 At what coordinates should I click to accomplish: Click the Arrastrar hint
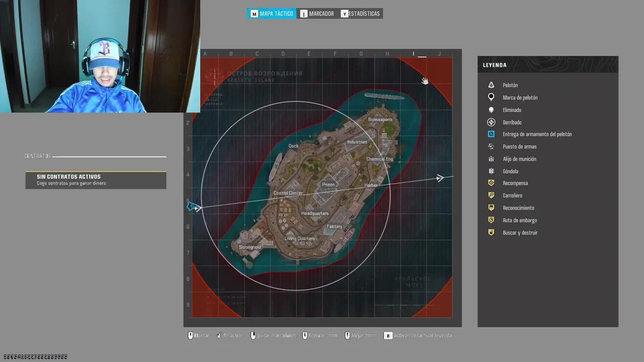[230, 335]
